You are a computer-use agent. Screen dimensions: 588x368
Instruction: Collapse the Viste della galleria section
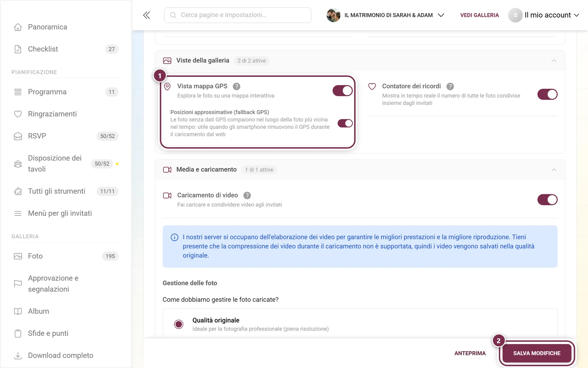click(554, 61)
